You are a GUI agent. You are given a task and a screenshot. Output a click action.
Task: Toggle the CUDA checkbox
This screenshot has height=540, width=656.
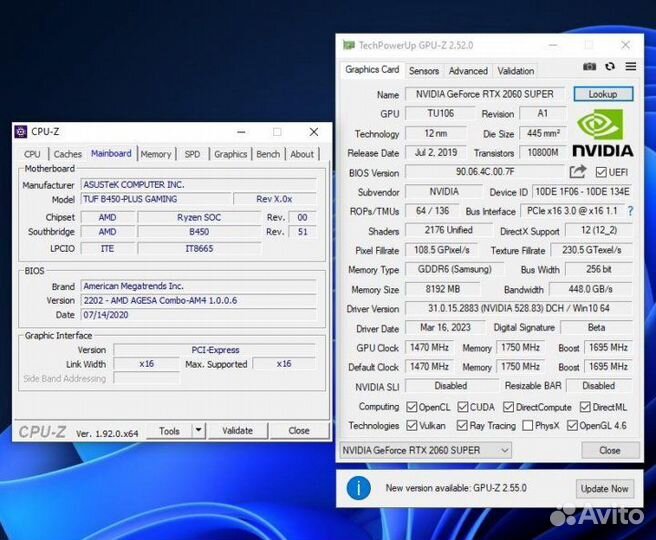point(463,407)
